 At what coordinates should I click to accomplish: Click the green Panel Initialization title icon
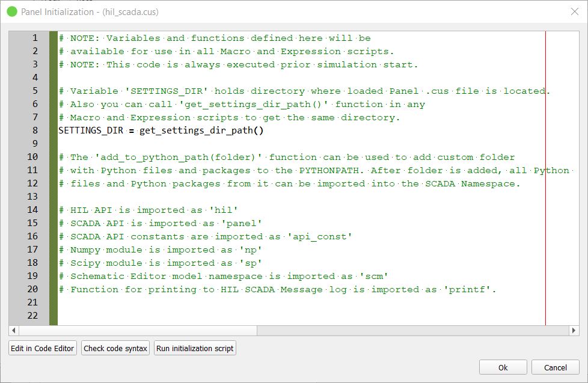(x=12, y=11)
